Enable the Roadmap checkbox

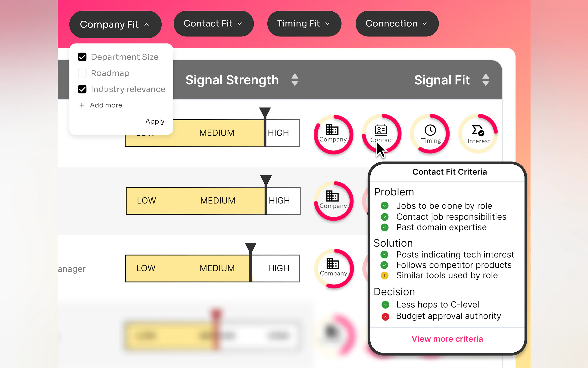point(82,73)
